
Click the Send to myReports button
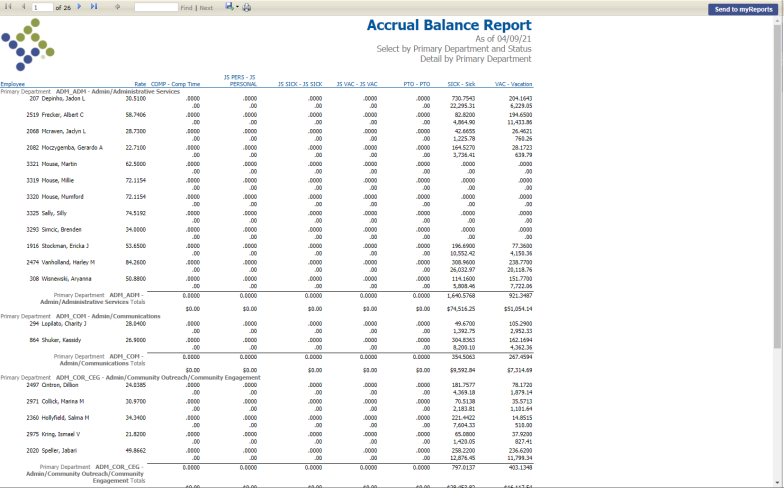744,9
